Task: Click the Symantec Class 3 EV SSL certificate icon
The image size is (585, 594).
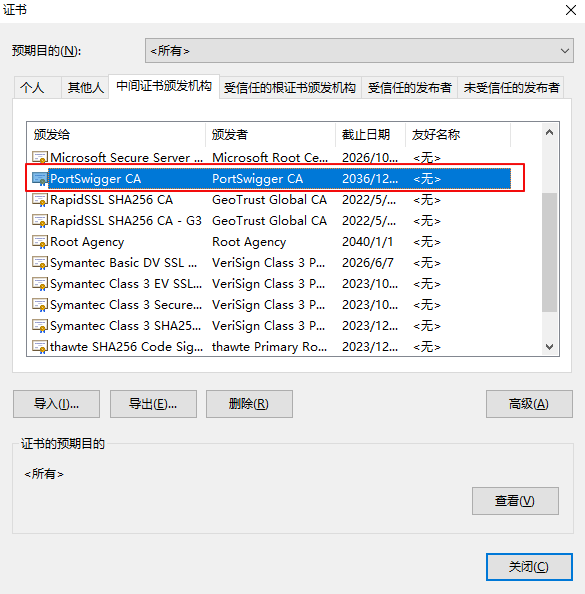Action: [x=40, y=284]
